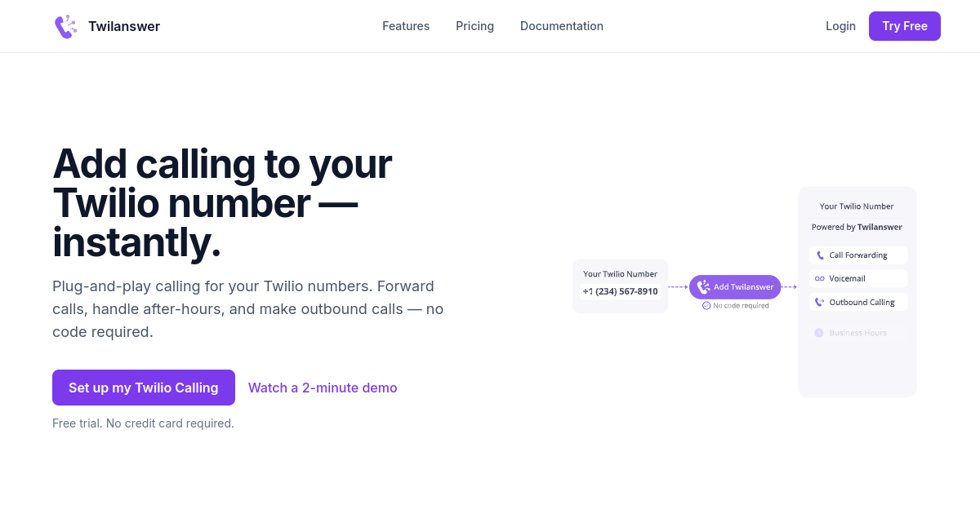This screenshot has height=514, width=980.
Task: Click the Try Free button
Action: (x=905, y=26)
